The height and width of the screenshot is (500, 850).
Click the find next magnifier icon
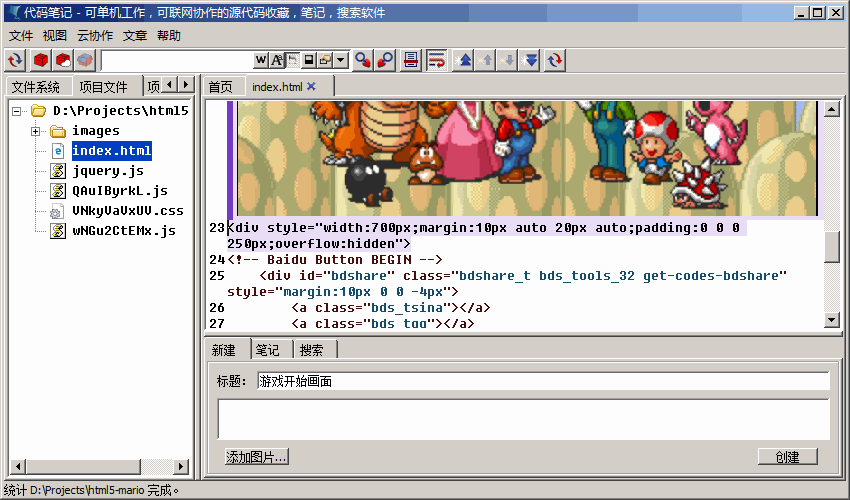click(363, 60)
